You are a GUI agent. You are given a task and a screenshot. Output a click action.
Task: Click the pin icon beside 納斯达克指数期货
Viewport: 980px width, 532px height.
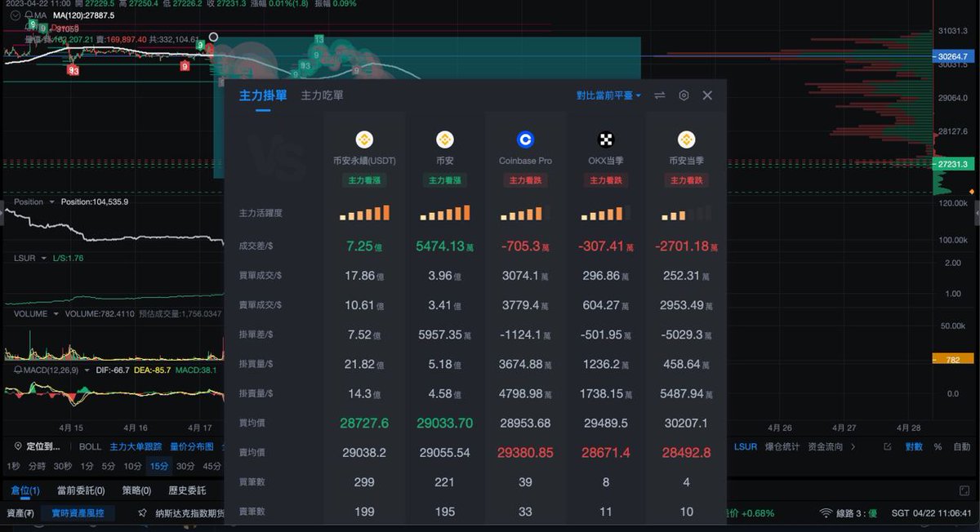click(x=143, y=514)
